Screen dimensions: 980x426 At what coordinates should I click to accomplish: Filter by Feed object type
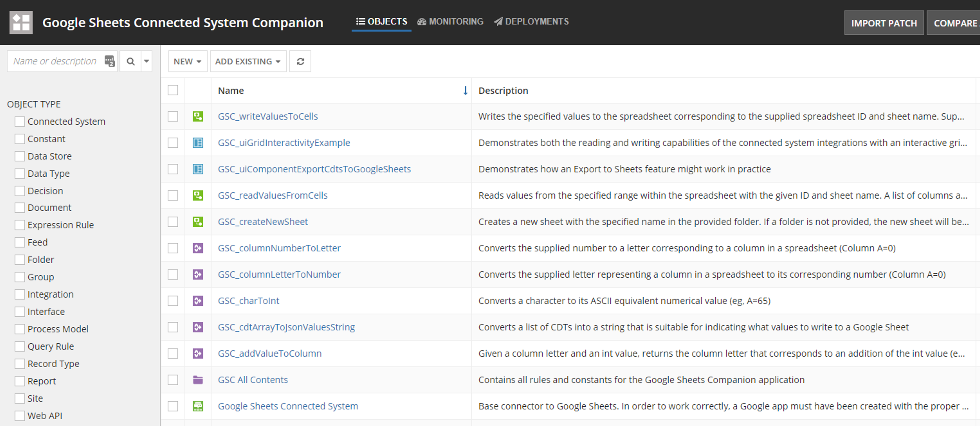pyautogui.click(x=20, y=242)
